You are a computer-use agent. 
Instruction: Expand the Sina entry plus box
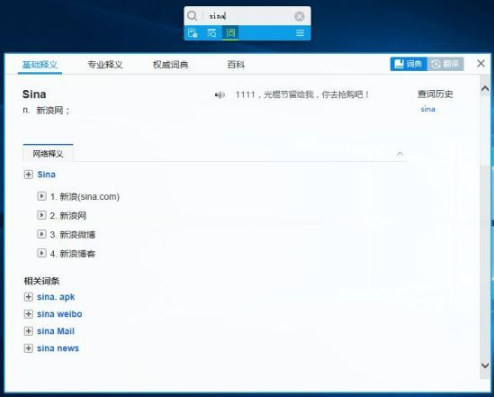click(28, 174)
